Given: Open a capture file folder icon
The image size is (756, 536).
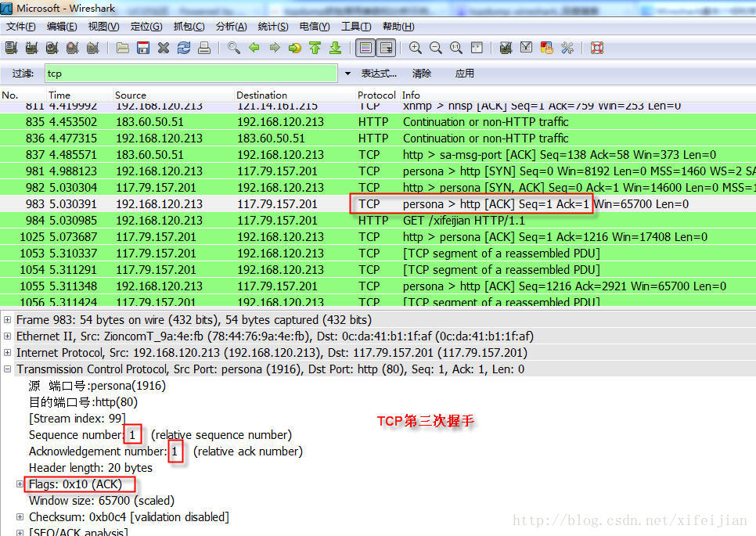Looking at the screenshot, I should [x=122, y=48].
